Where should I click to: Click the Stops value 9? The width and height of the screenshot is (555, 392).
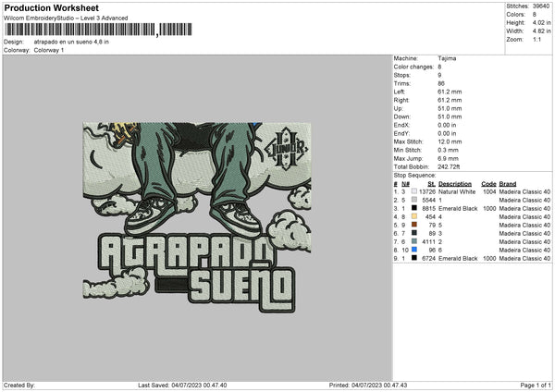[439, 75]
